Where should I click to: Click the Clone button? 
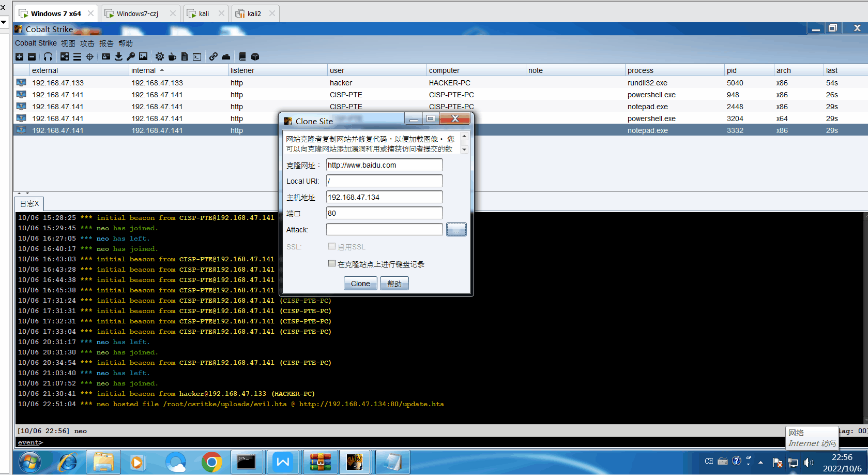pyautogui.click(x=360, y=284)
